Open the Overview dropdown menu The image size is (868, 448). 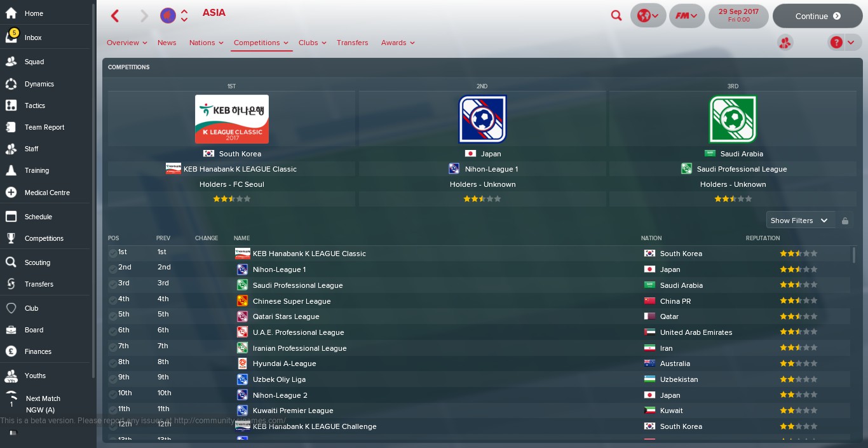coord(126,43)
